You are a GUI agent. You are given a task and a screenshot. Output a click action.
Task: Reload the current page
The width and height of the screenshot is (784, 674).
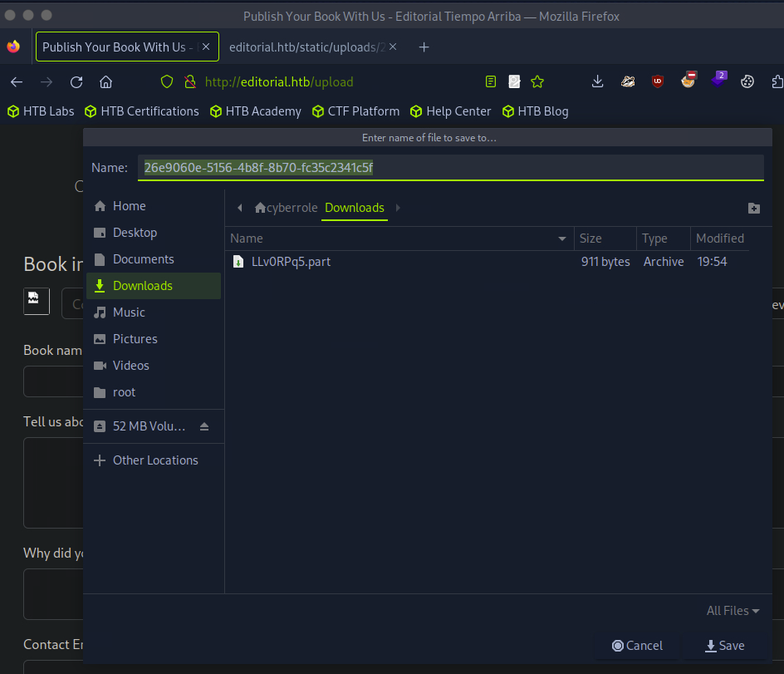point(76,81)
